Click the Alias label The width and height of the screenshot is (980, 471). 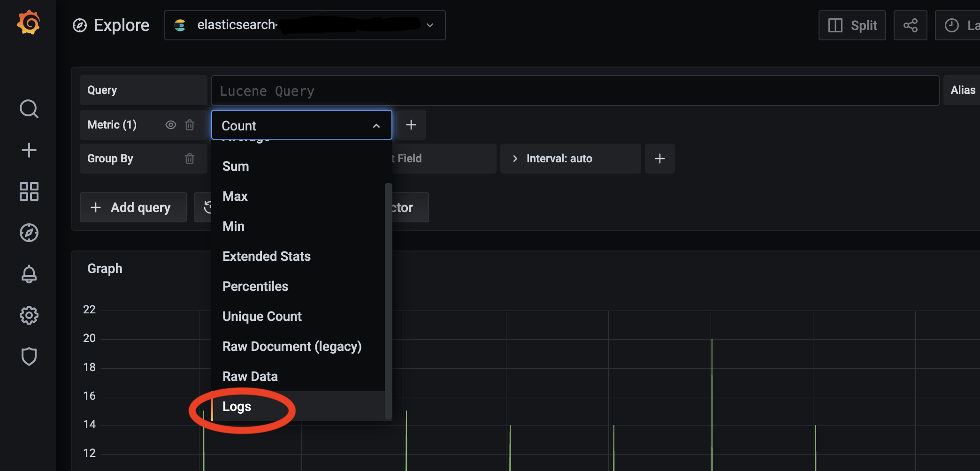tap(963, 90)
